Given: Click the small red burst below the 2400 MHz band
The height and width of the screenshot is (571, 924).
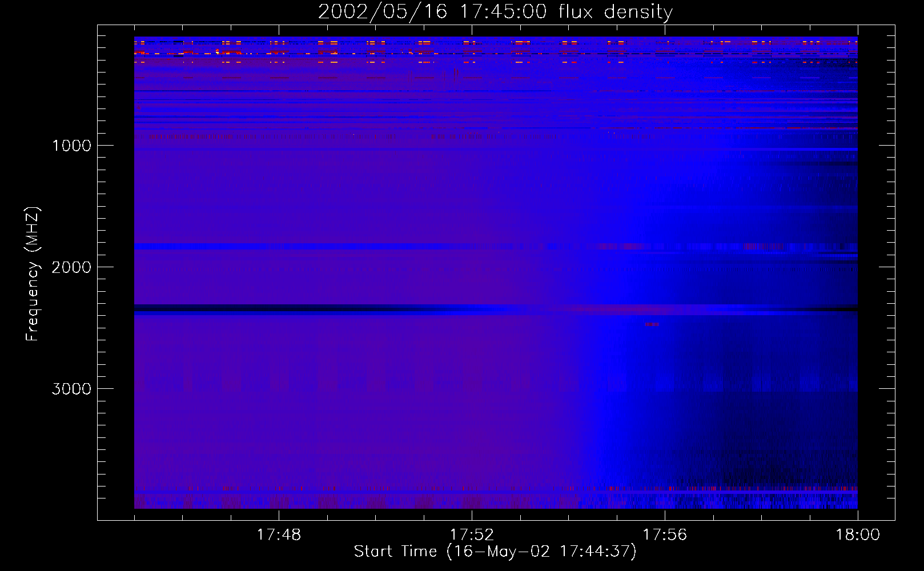Looking at the screenshot, I should (x=652, y=324).
